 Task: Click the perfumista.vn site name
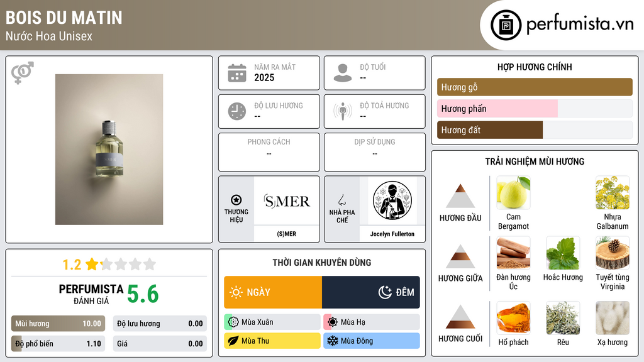[x=580, y=25]
